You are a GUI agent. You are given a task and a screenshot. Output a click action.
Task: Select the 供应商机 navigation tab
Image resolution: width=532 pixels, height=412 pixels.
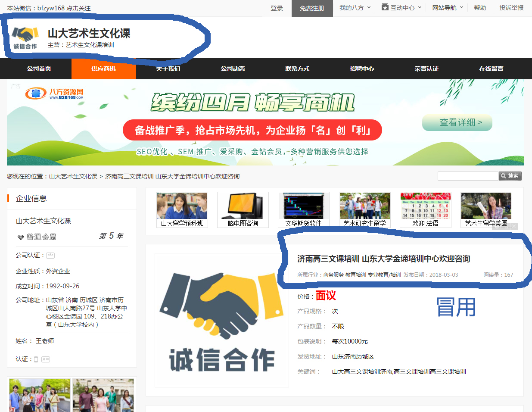(x=104, y=69)
